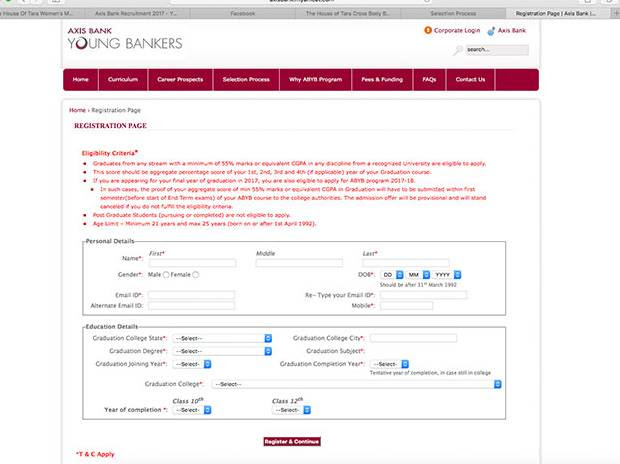Image resolution: width=620 pixels, height=464 pixels.
Task: Select the Male radio button
Action: [x=166, y=275]
